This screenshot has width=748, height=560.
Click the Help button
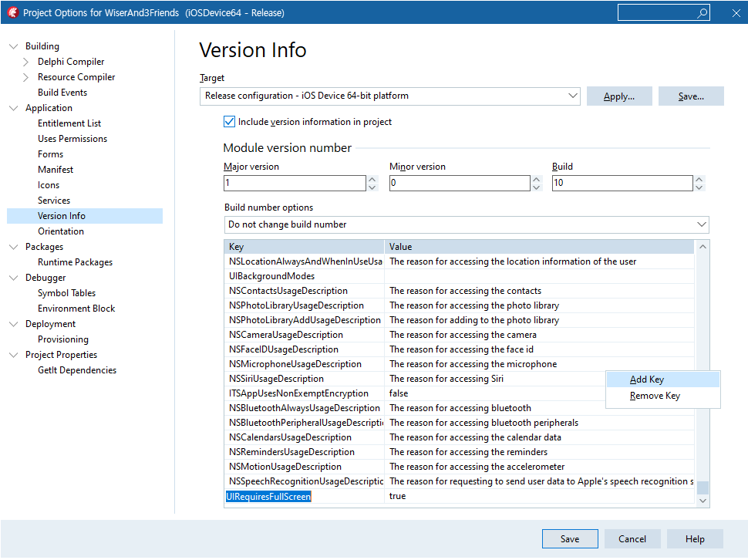[x=695, y=539]
